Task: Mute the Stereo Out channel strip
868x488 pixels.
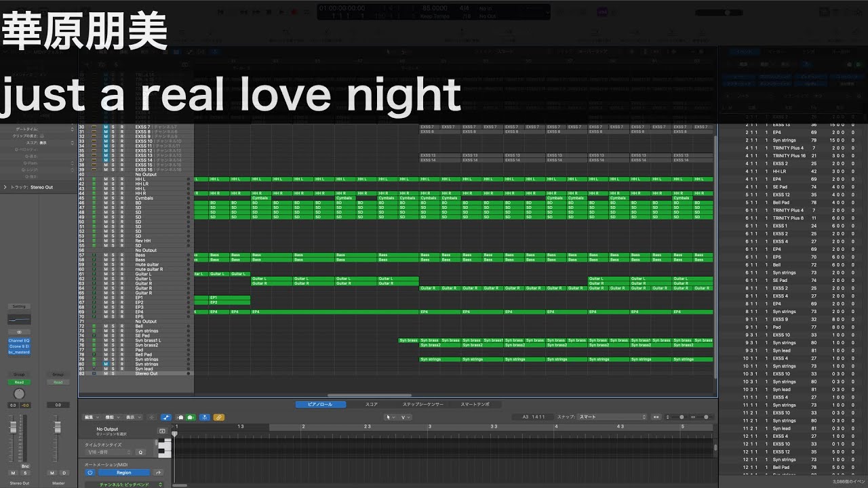Action: coord(13,472)
